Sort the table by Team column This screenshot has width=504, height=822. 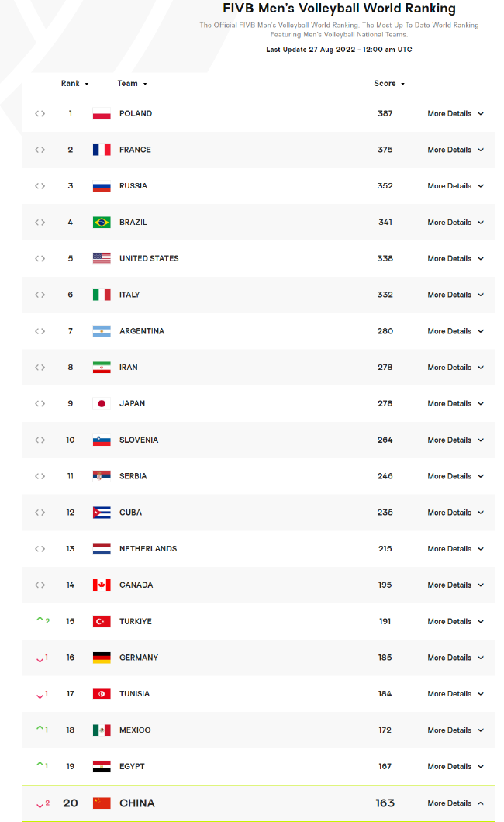[132, 84]
